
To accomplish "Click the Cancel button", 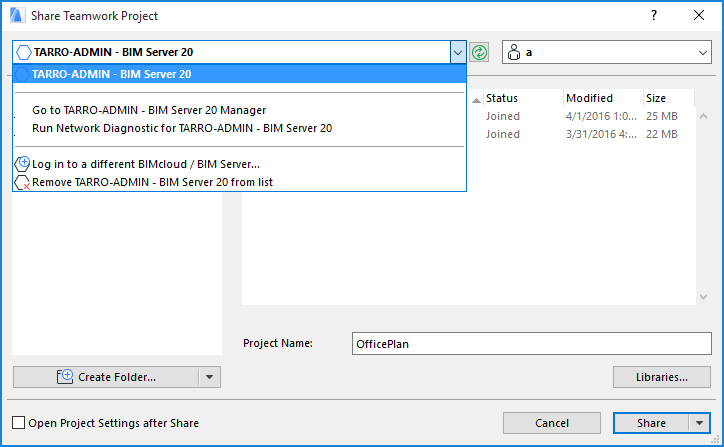I will [x=552, y=423].
